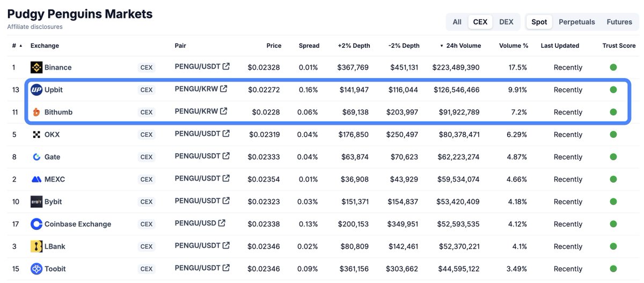Click the PENGU/KRW pair link for Upbit
This screenshot has width=644, height=283.
[x=196, y=89]
